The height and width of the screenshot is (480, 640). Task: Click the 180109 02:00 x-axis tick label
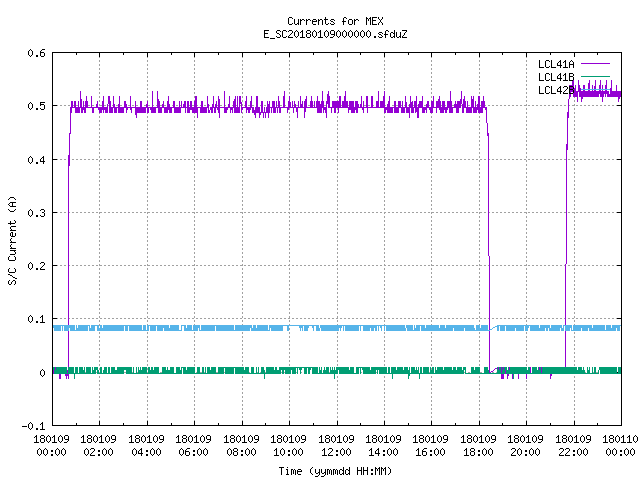pyautogui.click(x=98, y=446)
